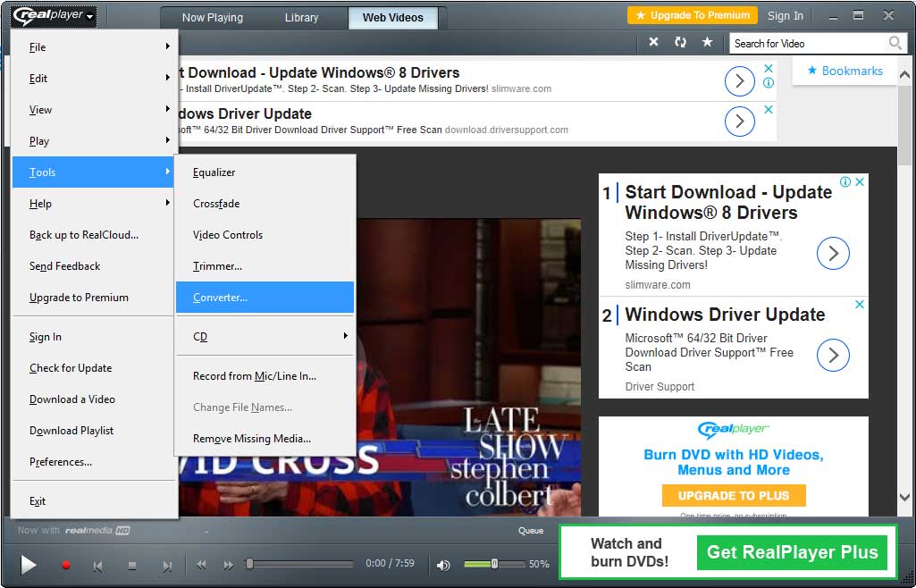Click the Fast Forward button
Screen dimensions: 916x588
click(x=229, y=565)
